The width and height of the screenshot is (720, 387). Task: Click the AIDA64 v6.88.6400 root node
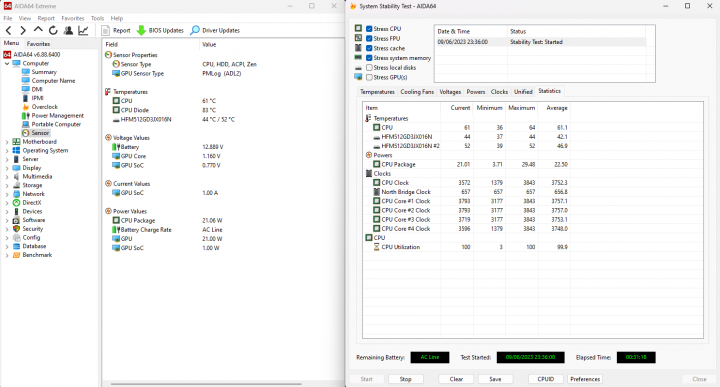[37, 55]
